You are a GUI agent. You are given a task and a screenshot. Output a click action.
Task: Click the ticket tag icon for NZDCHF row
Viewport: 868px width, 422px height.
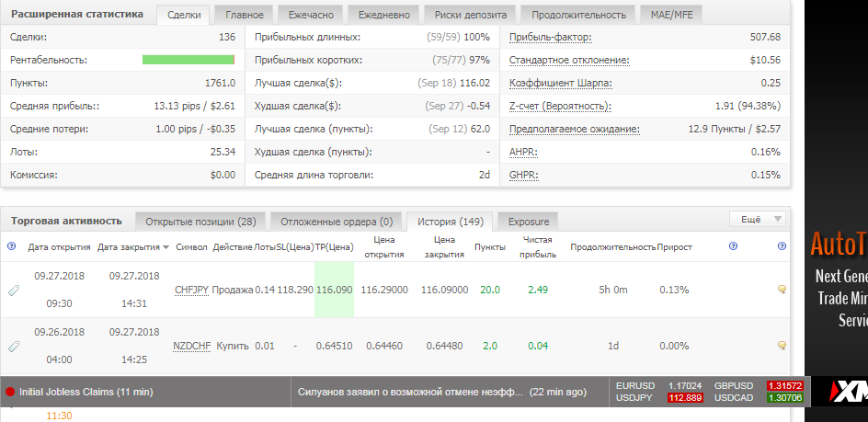click(x=14, y=346)
